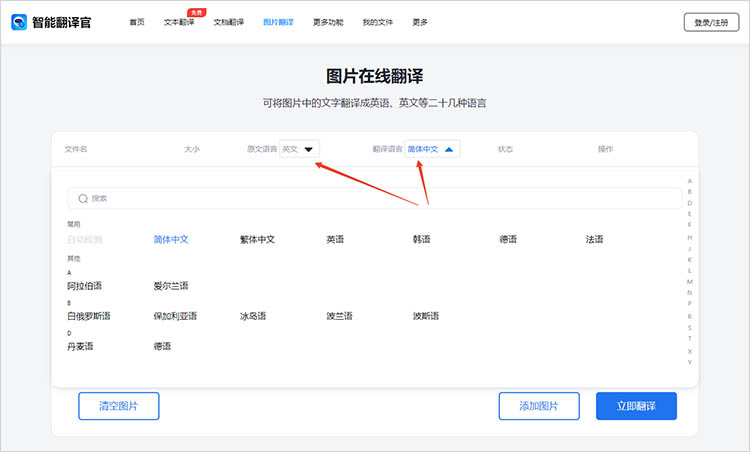Jump to letter R in alphabet index

pos(690,317)
